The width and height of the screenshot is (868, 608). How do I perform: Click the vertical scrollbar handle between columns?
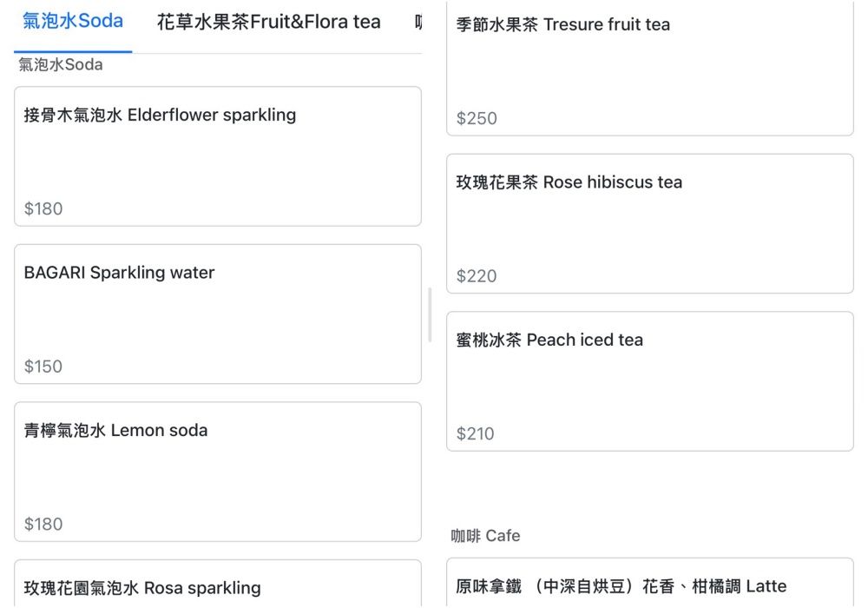[x=431, y=315]
